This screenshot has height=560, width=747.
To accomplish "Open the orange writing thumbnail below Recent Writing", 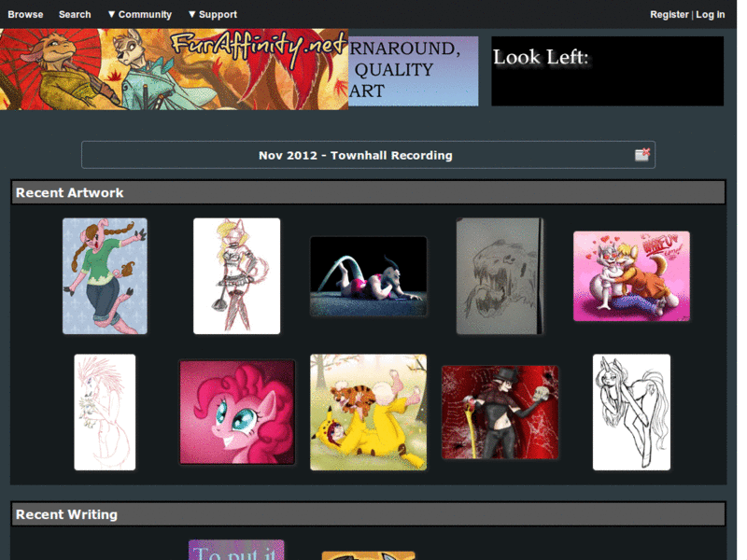I will [x=368, y=555].
